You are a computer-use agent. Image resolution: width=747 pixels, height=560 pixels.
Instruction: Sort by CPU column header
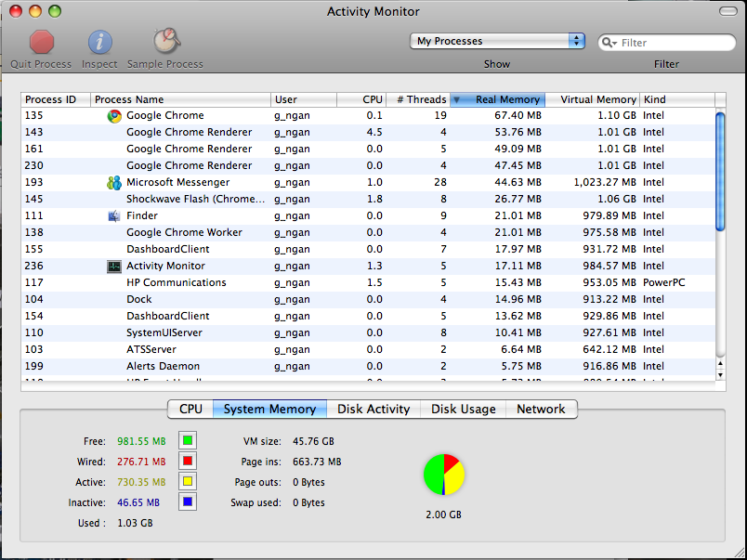point(361,99)
